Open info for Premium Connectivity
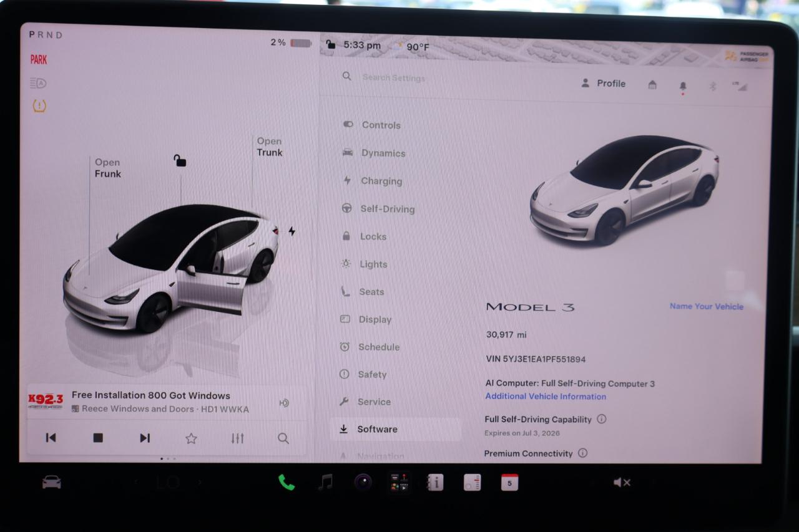Image resolution: width=799 pixels, height=532 pixels. pyautogui.click(x=582, y=453)
